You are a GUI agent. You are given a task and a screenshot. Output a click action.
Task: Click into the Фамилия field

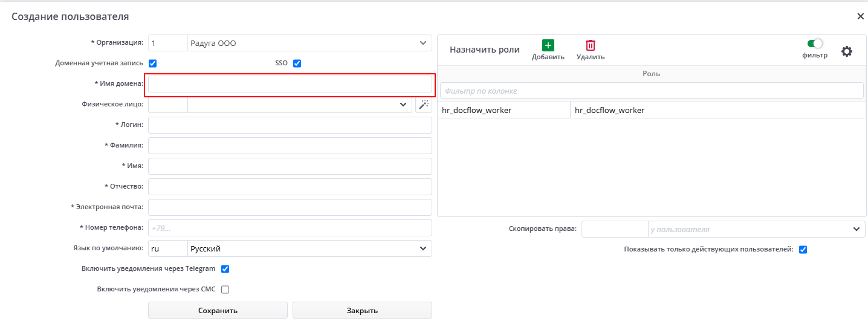[290, 146]
